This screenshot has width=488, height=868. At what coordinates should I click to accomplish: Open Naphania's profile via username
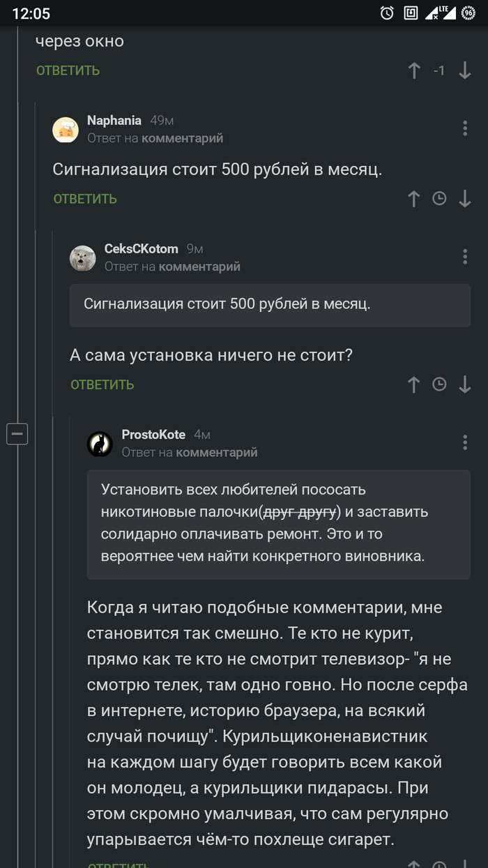(114, 121)
